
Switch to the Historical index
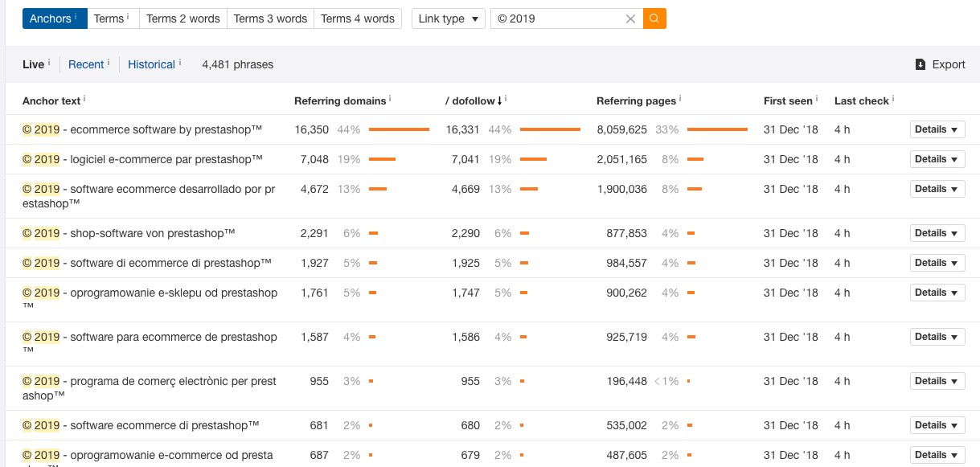tap(151, 64)
